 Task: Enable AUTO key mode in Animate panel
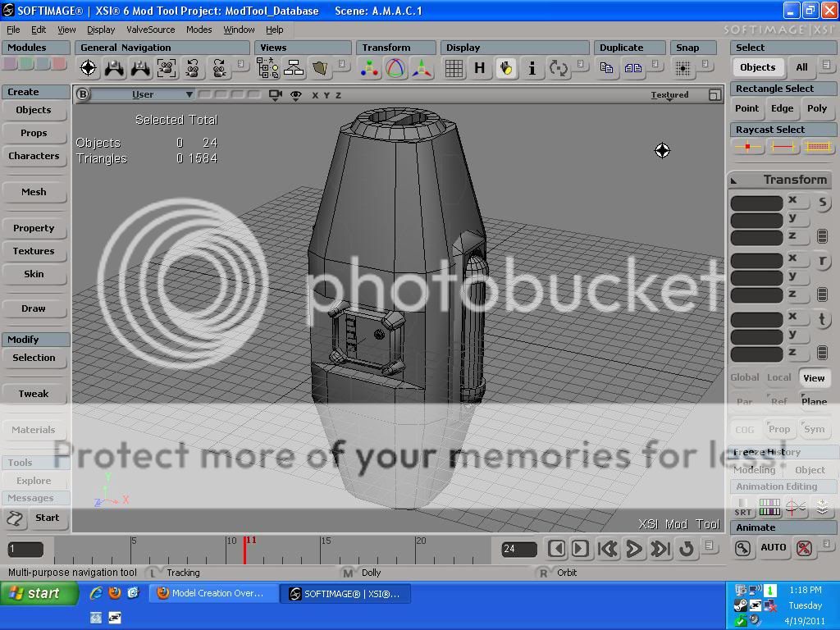coord(773,548)
